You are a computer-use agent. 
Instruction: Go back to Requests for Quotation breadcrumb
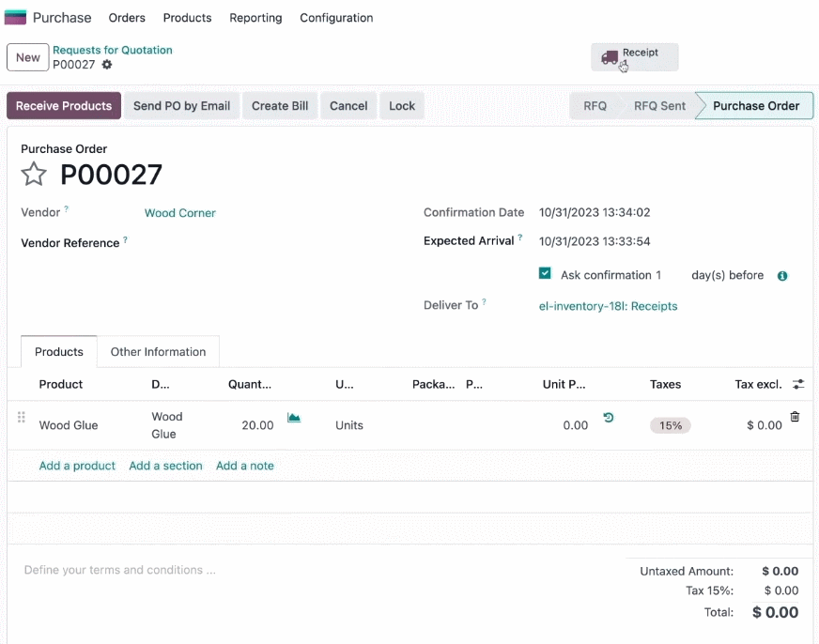(x=113, y=50)
